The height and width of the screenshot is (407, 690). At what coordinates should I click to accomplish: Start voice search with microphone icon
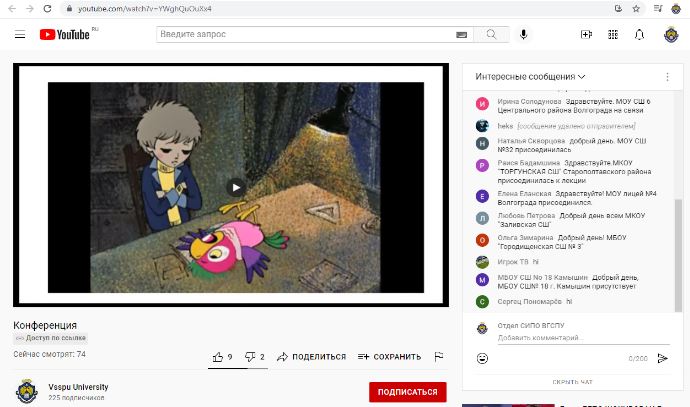pyautogui.click(x=523, y=34)
